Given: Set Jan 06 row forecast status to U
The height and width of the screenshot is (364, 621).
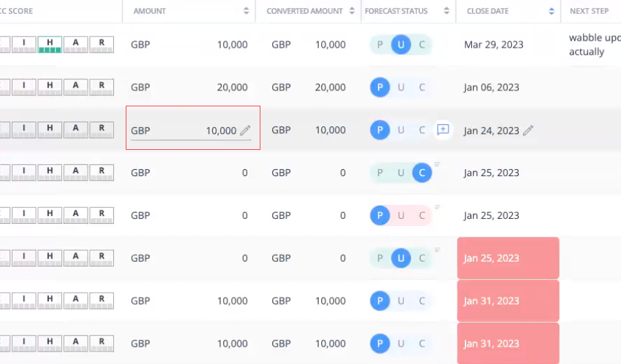Looking at the screenshot, I should pyautogui.click(x=401, y=87).
